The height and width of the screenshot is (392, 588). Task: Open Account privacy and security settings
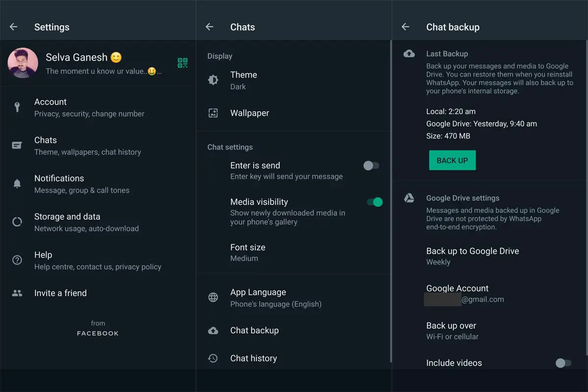click(x=98, y=107)
